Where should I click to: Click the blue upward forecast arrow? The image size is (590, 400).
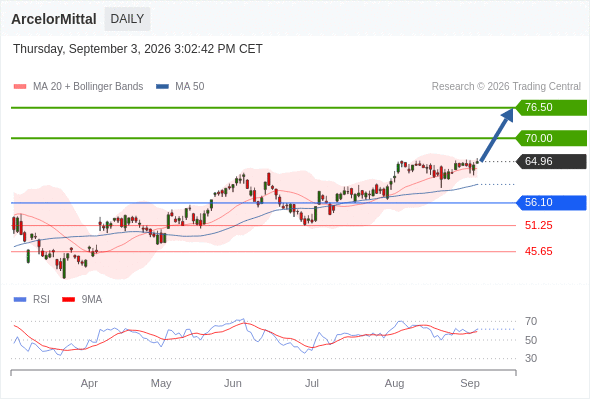pyautogui.click(x=497, y=135)
